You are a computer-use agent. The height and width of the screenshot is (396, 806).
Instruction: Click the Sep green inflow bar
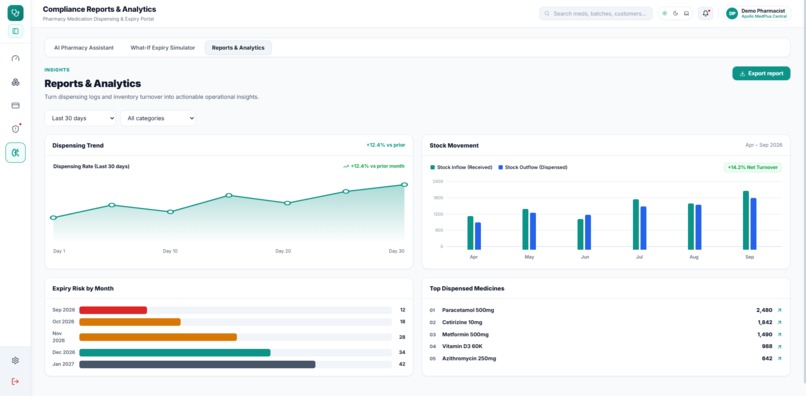[x=746, y=221]
